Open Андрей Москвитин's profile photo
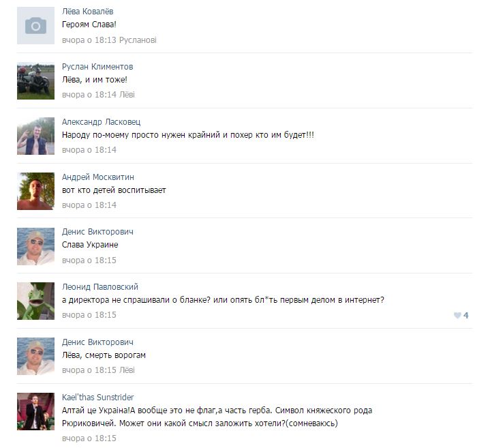490x448 pixels. [x=35, y=192]
